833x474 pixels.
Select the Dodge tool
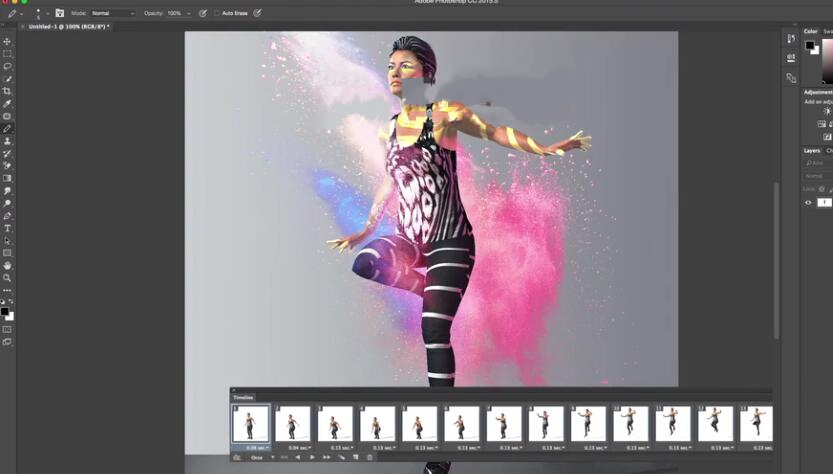point(7,204)
